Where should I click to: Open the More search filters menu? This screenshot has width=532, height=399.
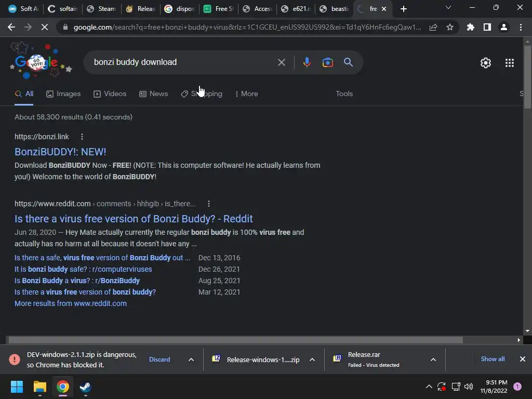[x=247, y=94]
